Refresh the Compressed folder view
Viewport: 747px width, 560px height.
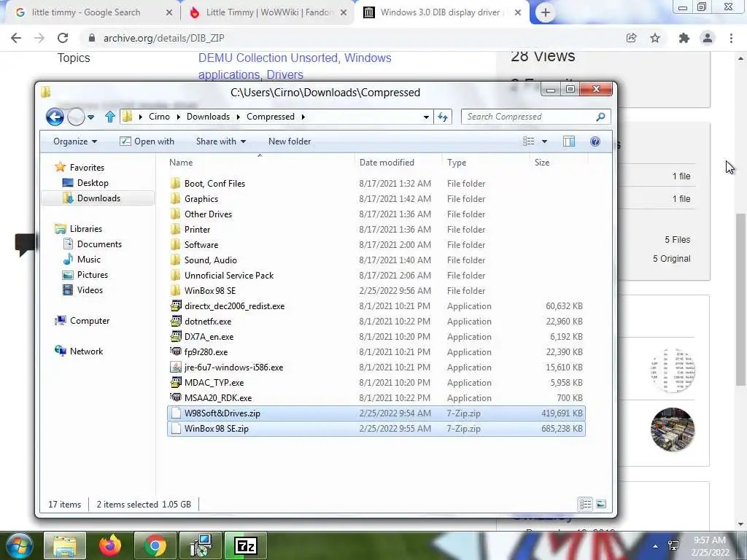[x=443, y=117]
